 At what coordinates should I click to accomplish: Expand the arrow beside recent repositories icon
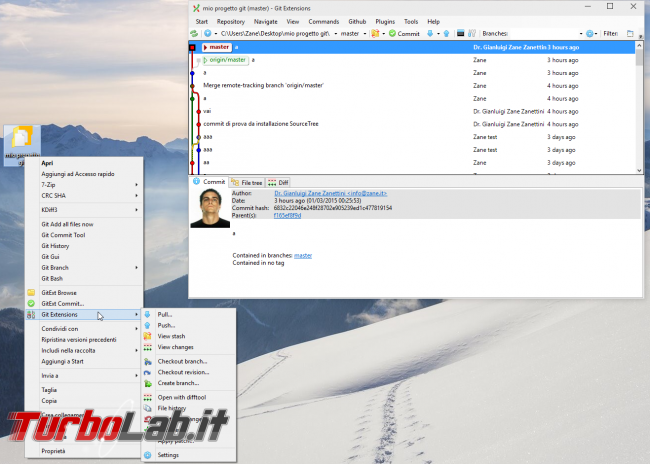point(216,34)
